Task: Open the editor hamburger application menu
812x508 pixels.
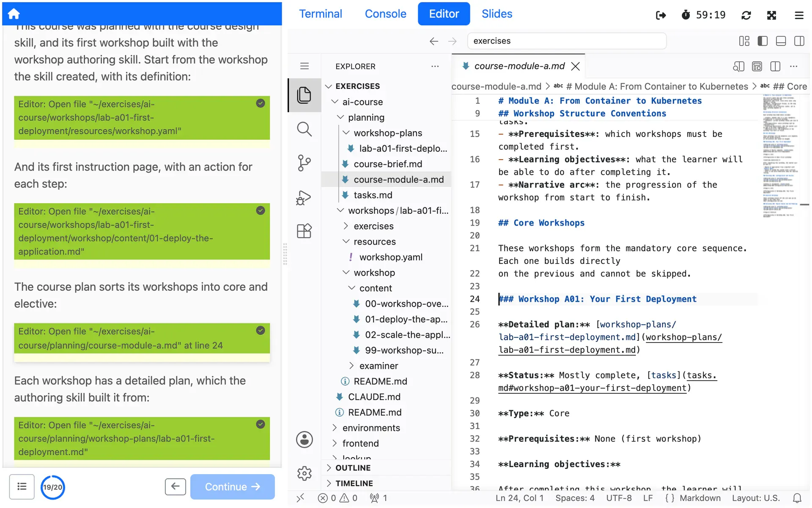Action: click(x=304, y=66)
